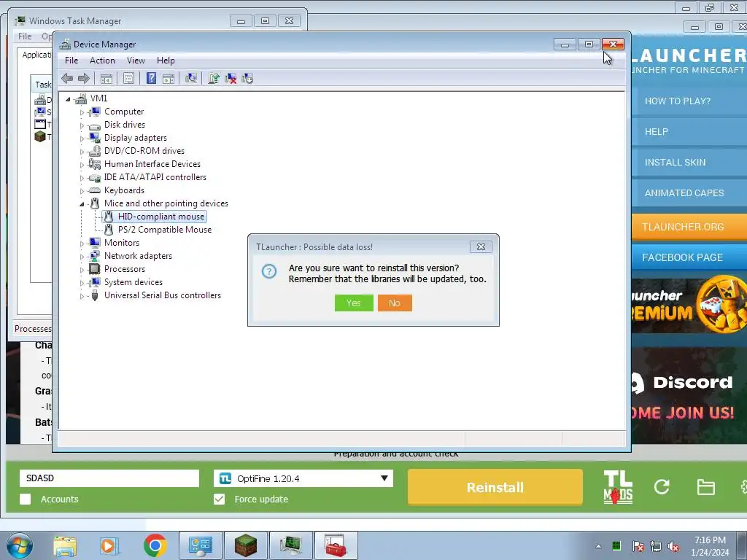
Task: Click the TL Mods icon in TLauncher
Action: coord(618,487)
